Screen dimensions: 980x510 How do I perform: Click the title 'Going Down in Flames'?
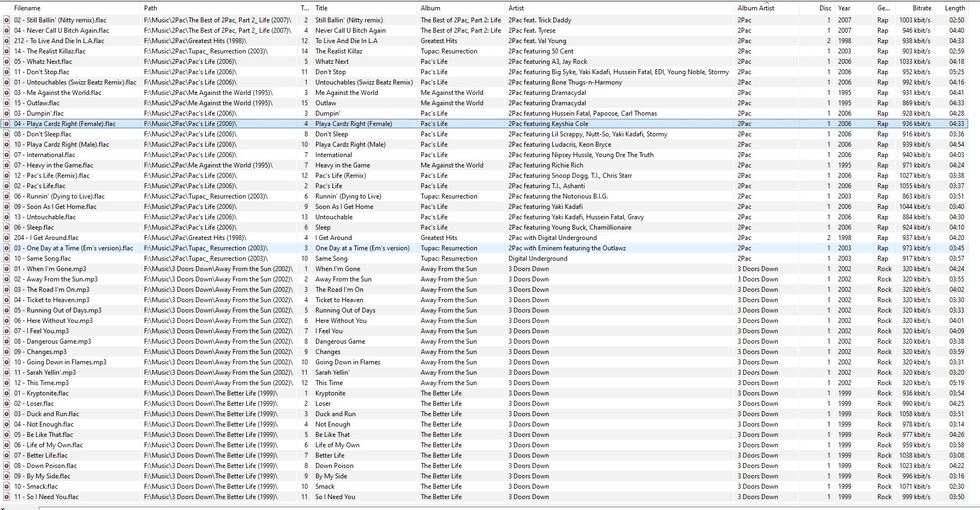coord(348,362)
